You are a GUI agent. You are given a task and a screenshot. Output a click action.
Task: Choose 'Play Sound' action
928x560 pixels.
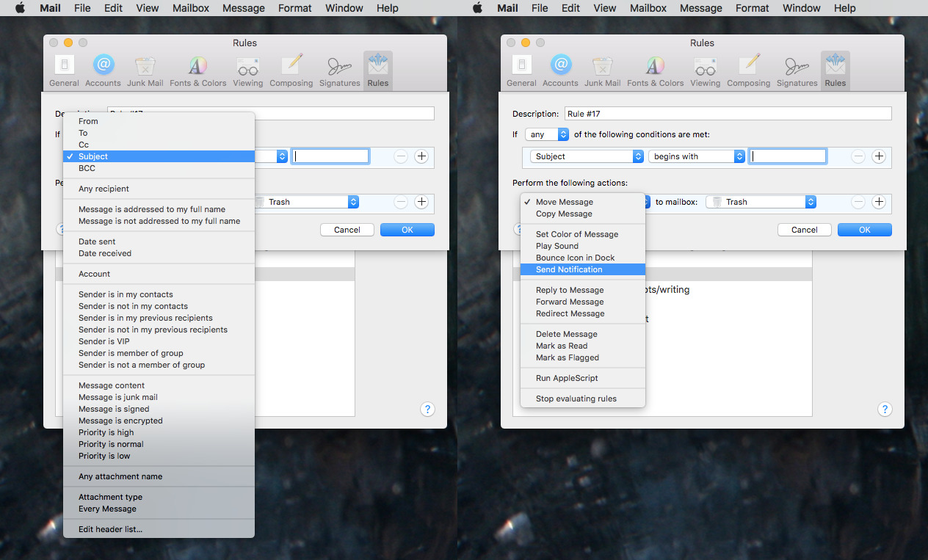[x=582, y=246]
